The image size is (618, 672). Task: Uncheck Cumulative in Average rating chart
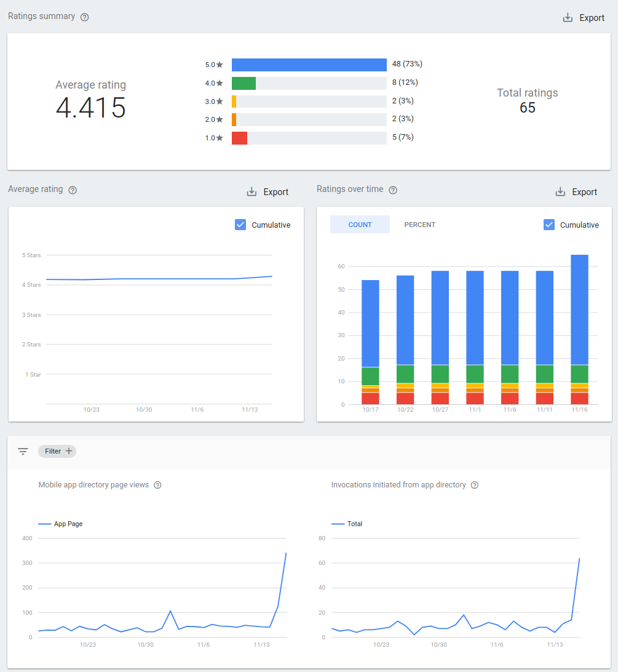[240, 225]
